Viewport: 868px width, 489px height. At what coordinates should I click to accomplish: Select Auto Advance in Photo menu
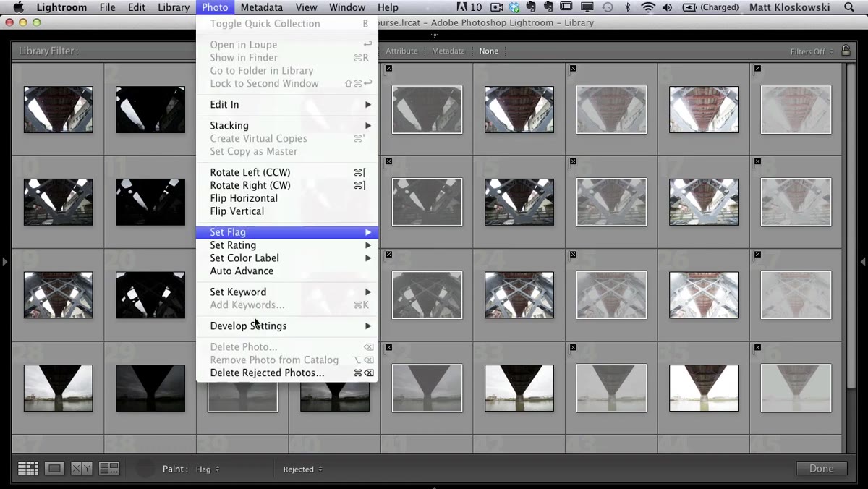click(287, 271)
